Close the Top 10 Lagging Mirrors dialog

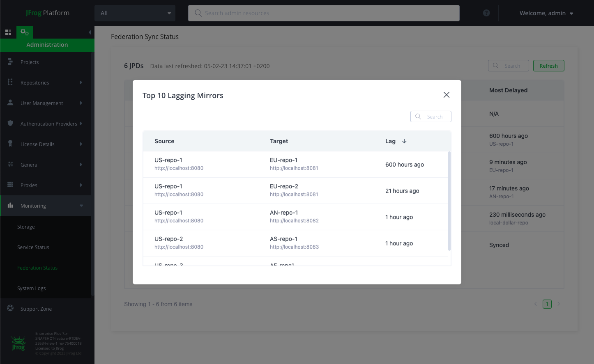coord(447,95)
